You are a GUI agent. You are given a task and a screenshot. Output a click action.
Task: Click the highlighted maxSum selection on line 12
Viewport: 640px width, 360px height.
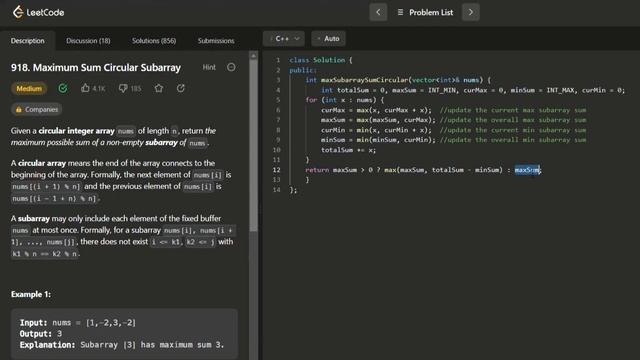pos(527,170)
